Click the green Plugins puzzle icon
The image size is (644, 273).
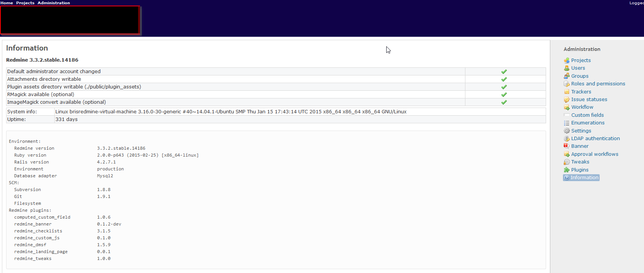pyautogui.click(x=567, y=170)
